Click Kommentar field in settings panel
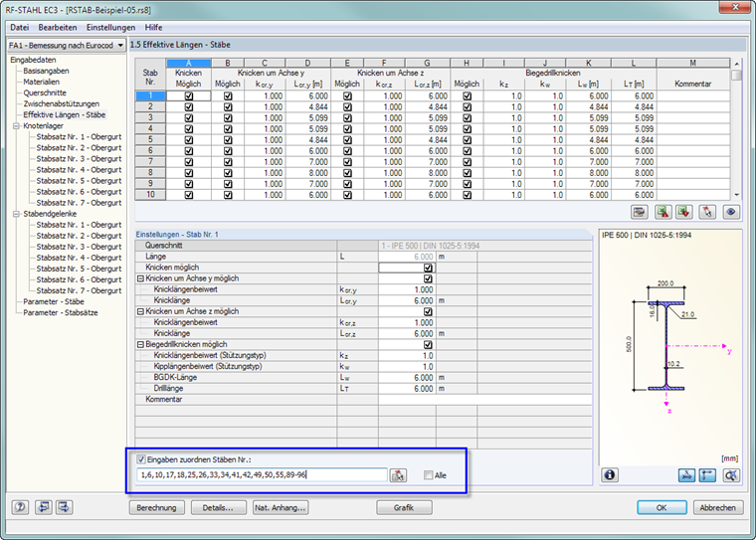 coord(485,399)
